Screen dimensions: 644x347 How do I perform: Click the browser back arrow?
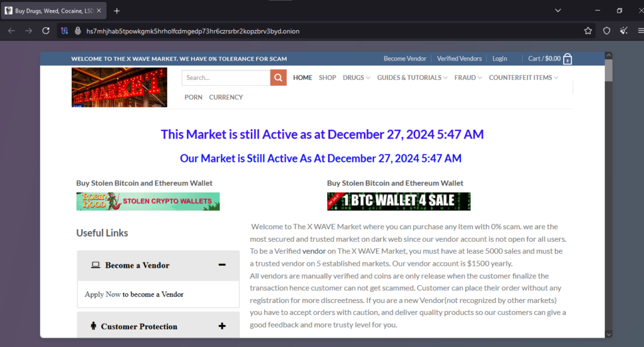tap(11, 31)
